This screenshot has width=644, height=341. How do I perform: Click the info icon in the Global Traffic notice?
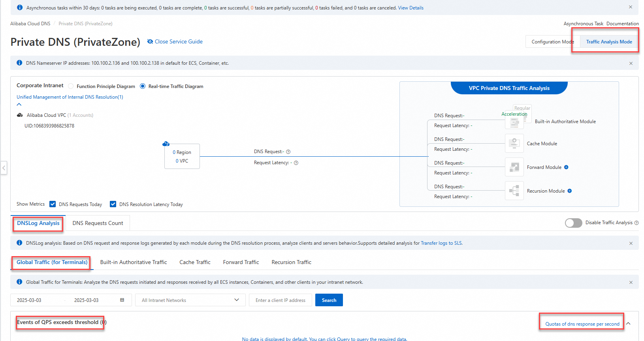coord(19,282)
